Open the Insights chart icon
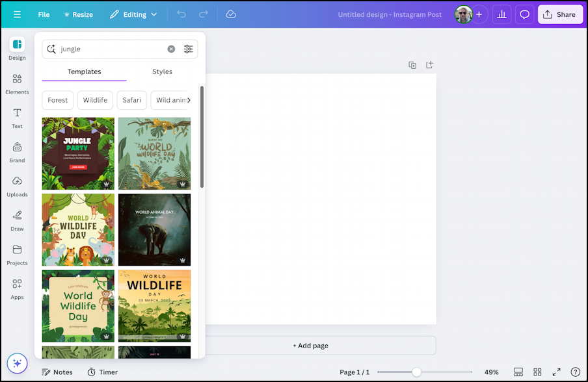Viewport: 588px width, 382px height. [x=501, y=14]
